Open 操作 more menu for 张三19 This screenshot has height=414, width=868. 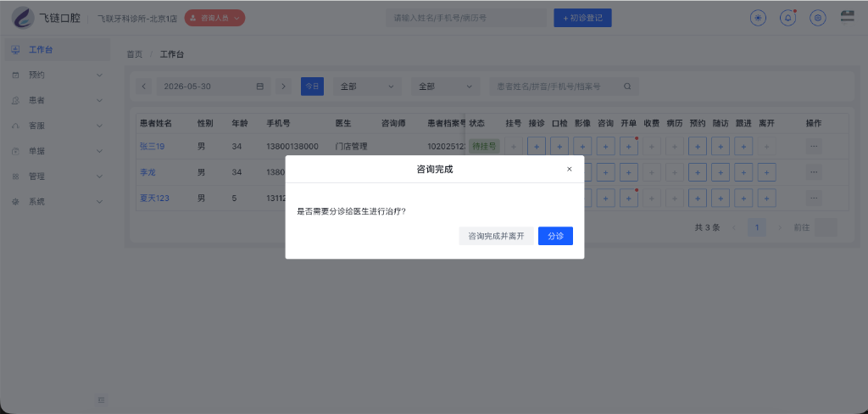tap(813, 146)
